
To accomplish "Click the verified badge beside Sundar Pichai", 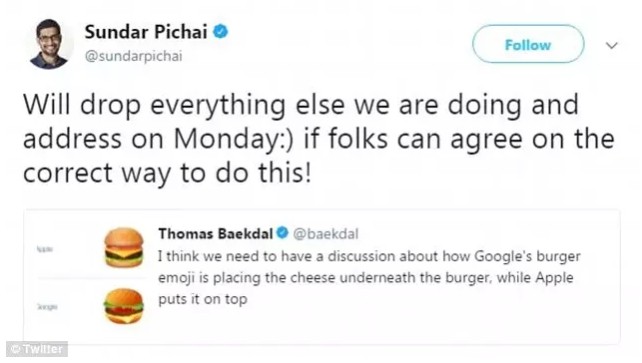I will [x=221, y=32].
